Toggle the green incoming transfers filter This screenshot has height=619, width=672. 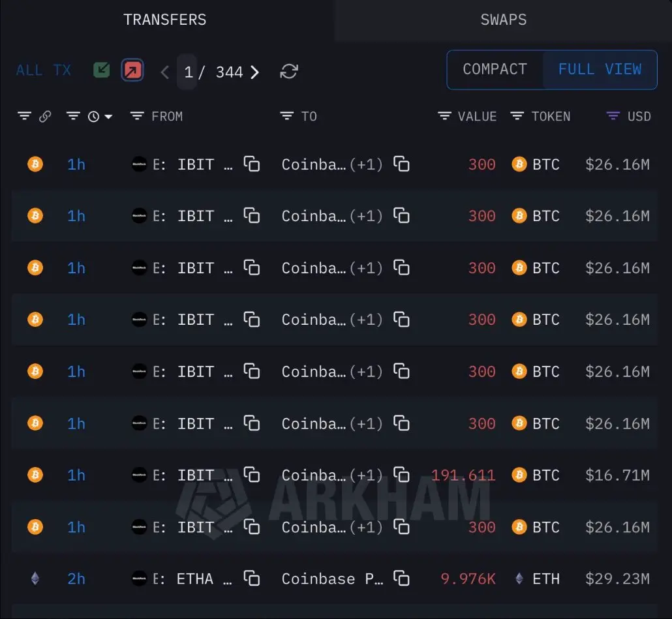[x=102, y=70]
